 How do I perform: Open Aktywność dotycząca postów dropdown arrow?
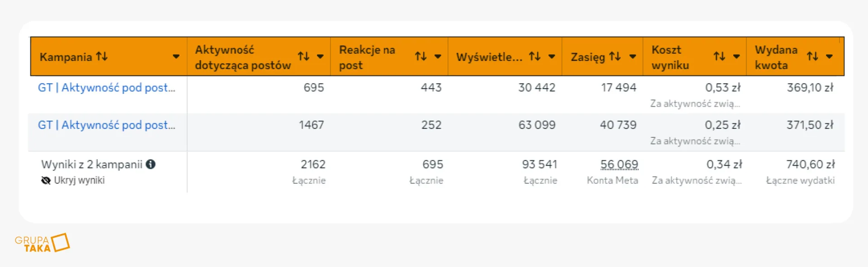click(x=320, y=56)
